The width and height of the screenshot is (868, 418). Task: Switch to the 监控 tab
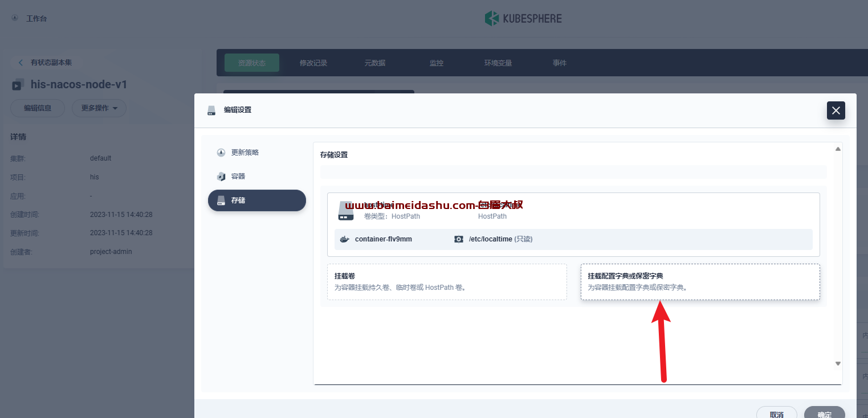point(437,63)
